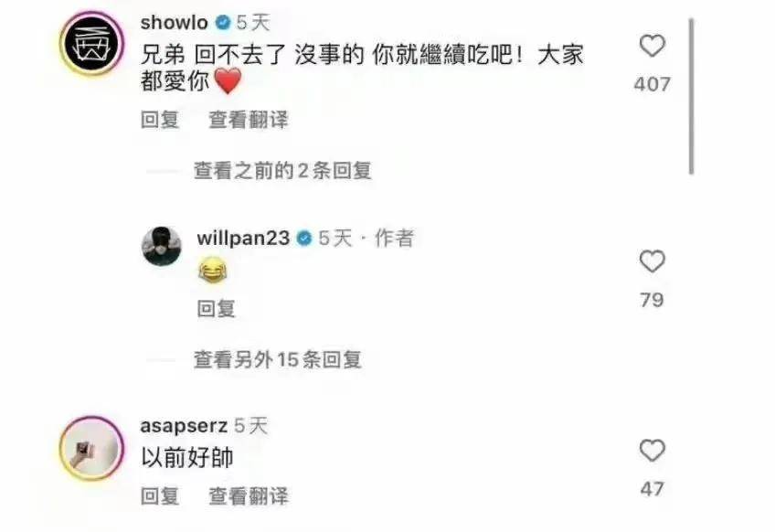Screen dimensions: 775x532
Task: Translate asapserz's comment with 查看翻译
Action: point(248,496)
